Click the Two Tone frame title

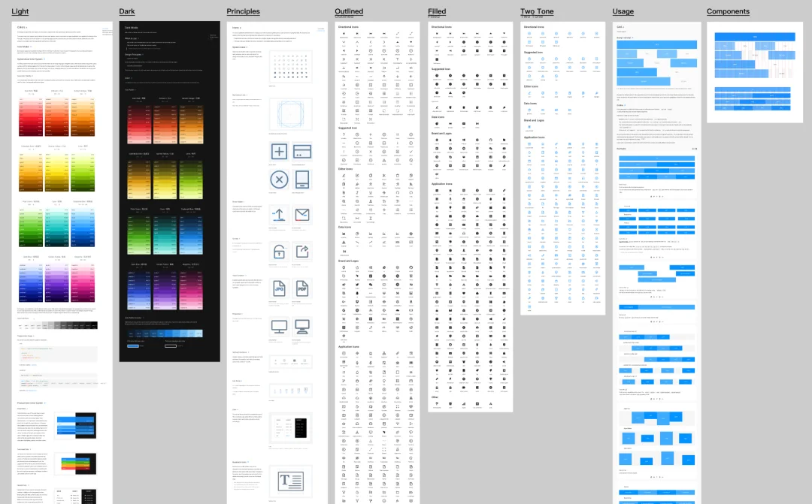[537, 11]
